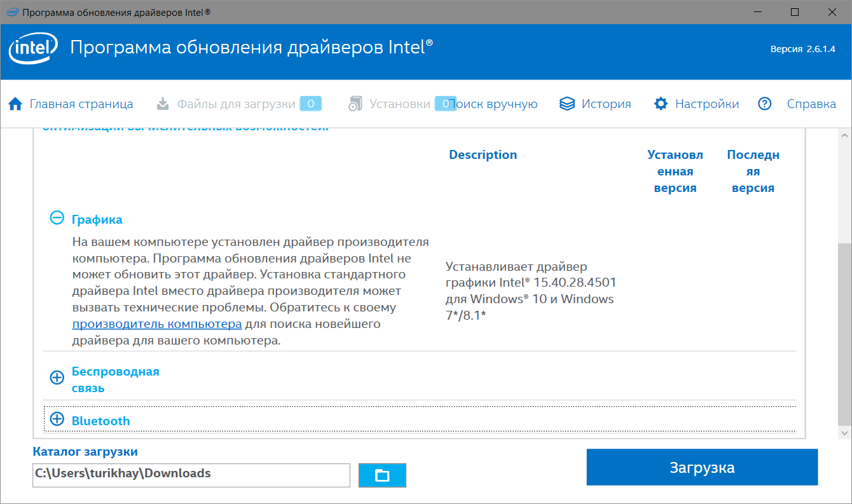Expand the Bluetooth section
This screenshot has width=852, height=504.
tap(57, 419)
